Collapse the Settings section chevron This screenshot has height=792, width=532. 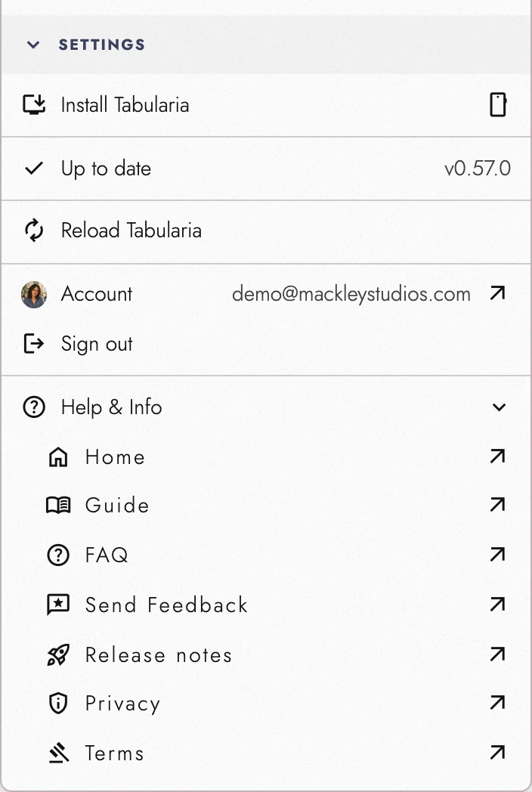pos(33,45)
